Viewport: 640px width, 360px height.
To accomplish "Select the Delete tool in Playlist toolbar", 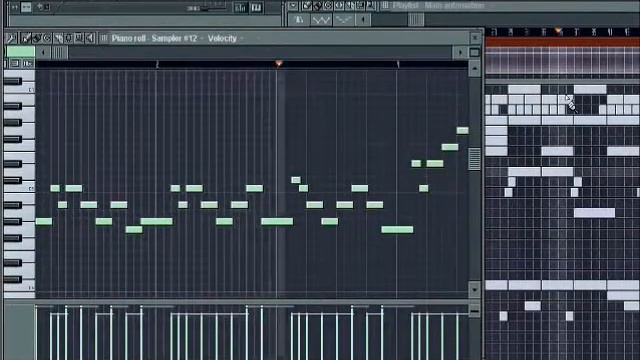I will tap(328, 6).
